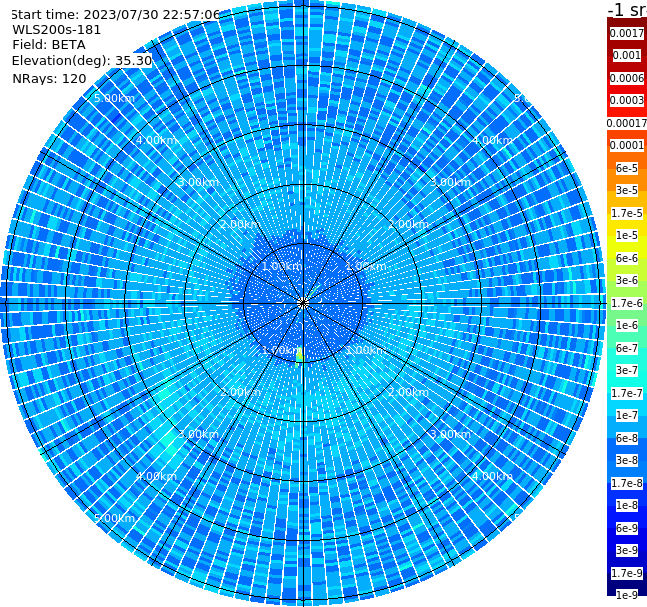Click the '-1 sr' colorbar unit title
The width and height of the screenshot is (647, 607).
pyautogui.click(x=627, y=9)
